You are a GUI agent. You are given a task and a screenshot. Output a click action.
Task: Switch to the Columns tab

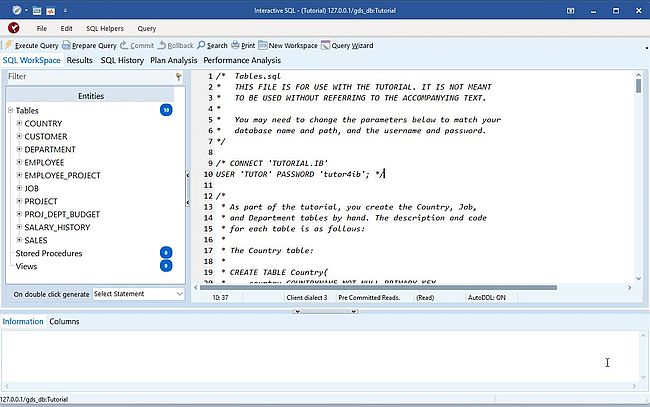pyautogui.click(x=64, y=321)
